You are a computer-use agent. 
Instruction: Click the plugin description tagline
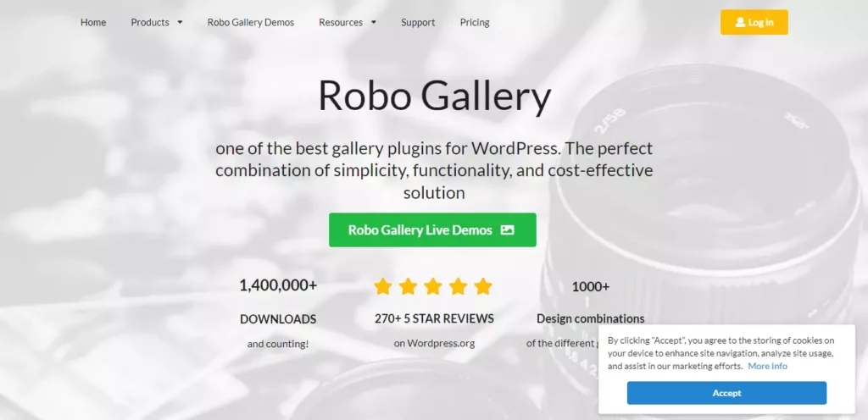pyautogui.click(x=434, y=171)
